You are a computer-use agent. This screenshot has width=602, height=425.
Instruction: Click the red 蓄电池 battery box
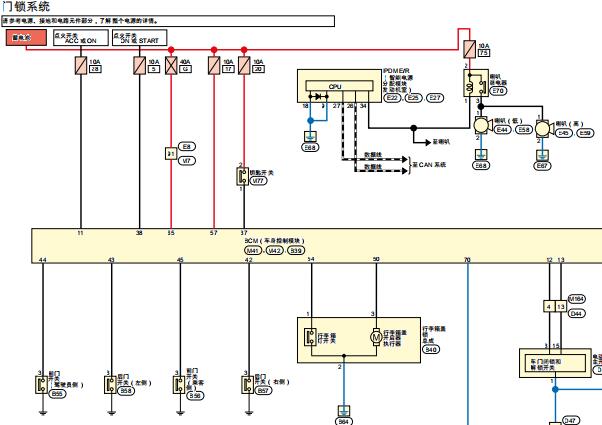pos(26,38)
